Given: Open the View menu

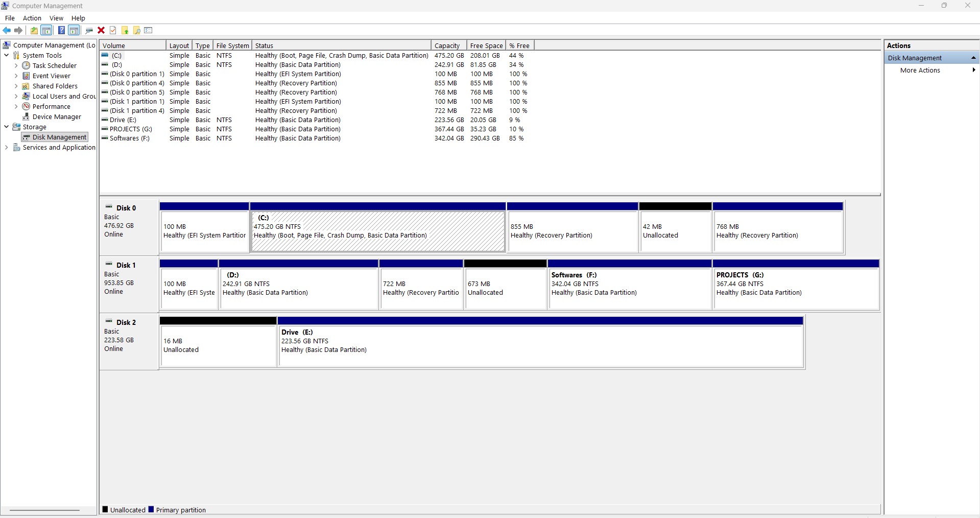Looking at the screenshot, I should pyautogui.click(x=56, y=18).
